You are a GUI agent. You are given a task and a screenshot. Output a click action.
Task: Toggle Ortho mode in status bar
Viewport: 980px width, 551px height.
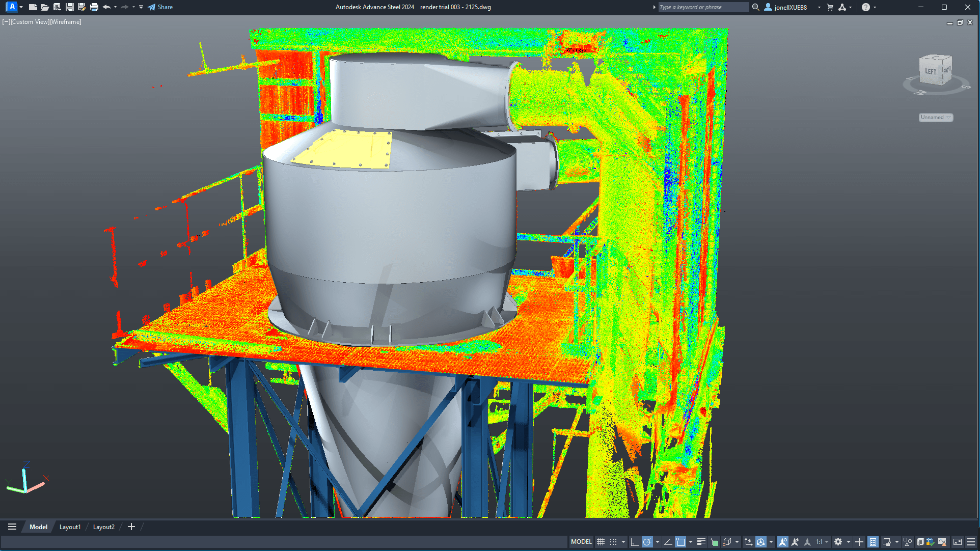pos(634,542)
